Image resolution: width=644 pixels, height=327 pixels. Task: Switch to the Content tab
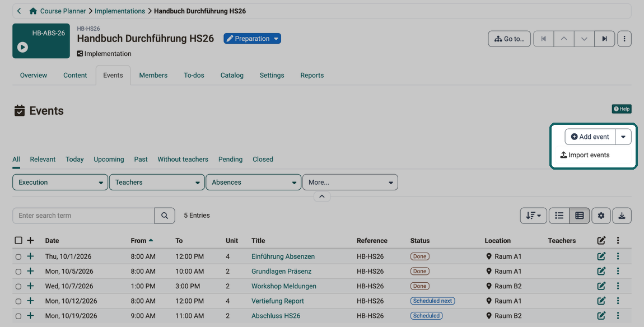point(75,75)
